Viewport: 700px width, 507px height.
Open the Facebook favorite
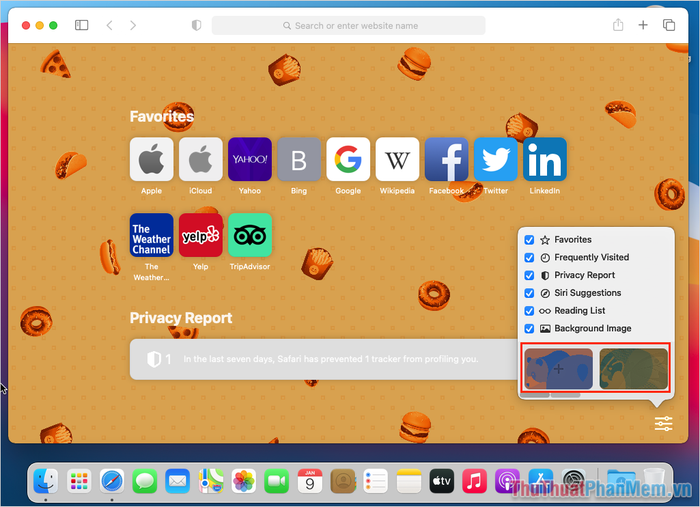coord(446,159)
